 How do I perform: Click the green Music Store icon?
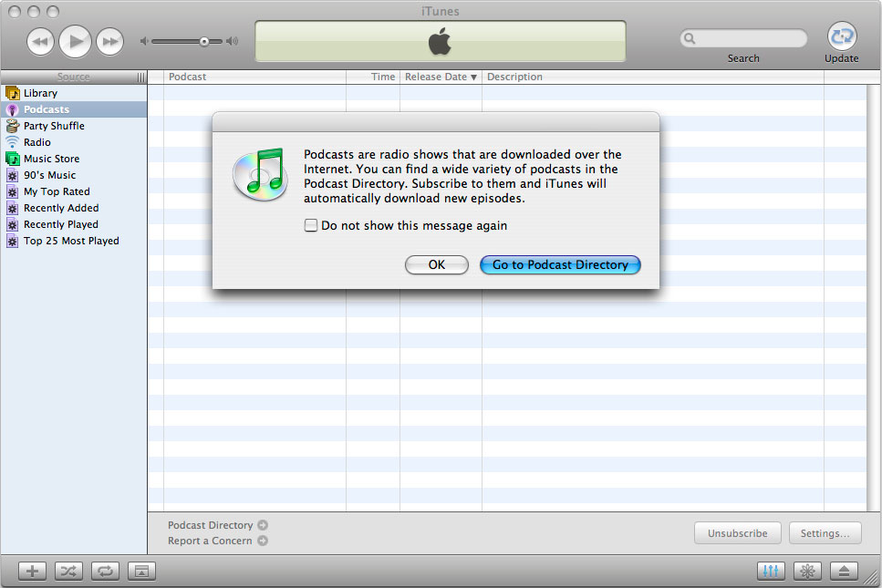click(x=13, y=159)
